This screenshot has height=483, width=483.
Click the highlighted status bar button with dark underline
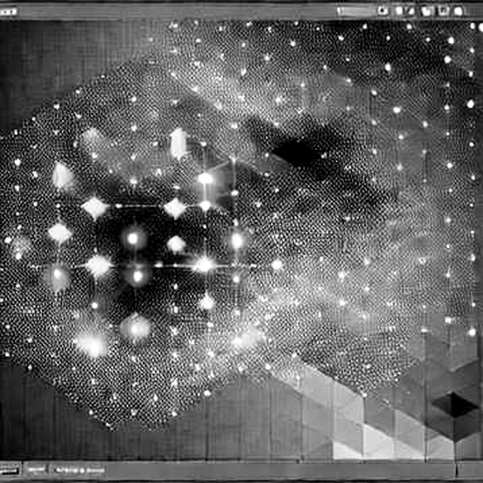pos(9,471)
